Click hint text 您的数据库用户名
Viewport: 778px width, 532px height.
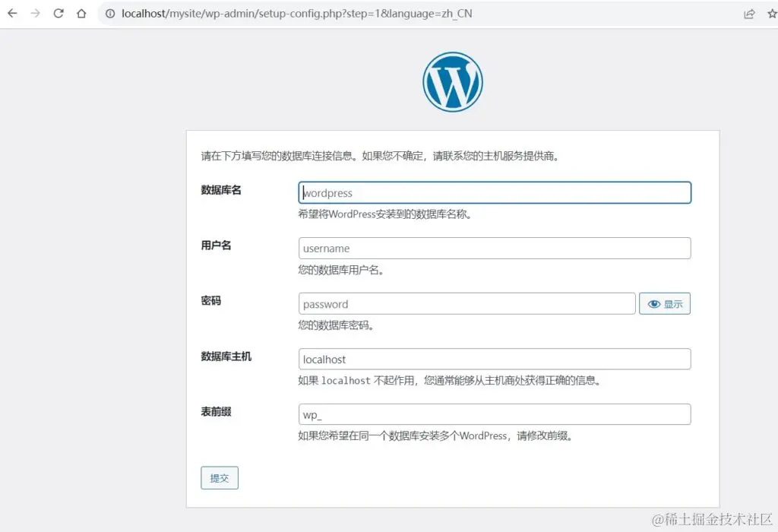click(x=341, y=270)
